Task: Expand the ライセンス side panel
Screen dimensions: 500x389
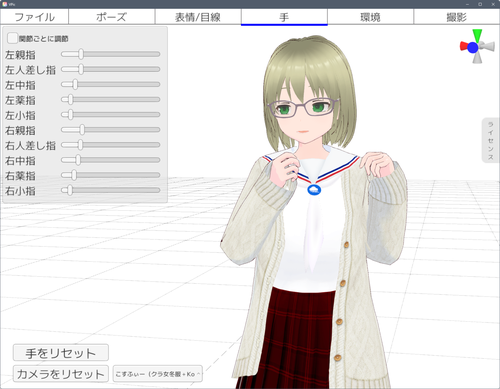Action: pos(490,140)
